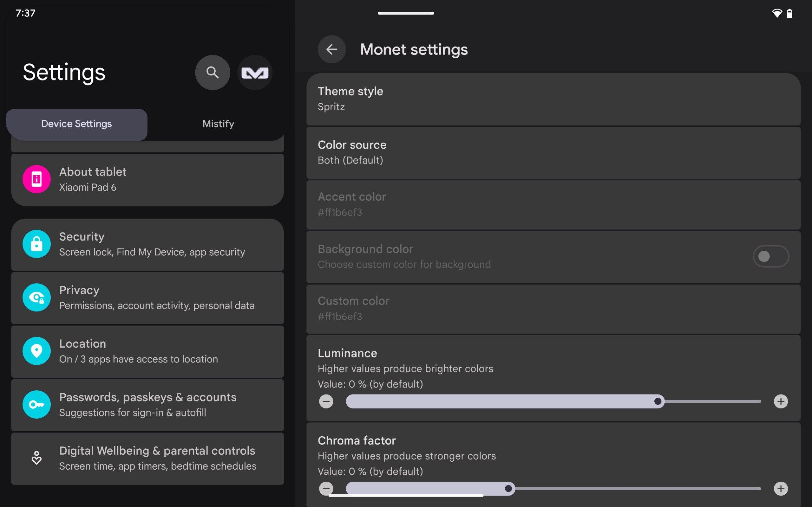Decrease Luminance with the minus button
This screenshot has height=507, width=812.
click(x=326, y=401)
